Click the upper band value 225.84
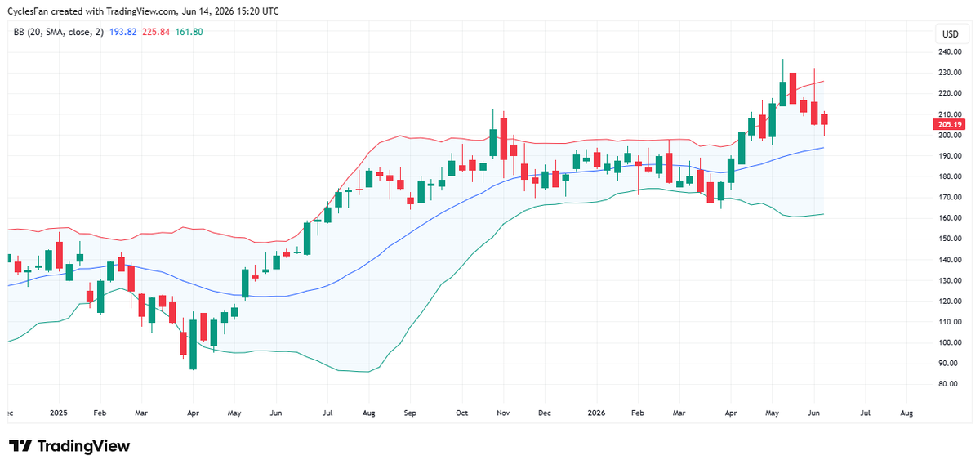 (156, 32)
